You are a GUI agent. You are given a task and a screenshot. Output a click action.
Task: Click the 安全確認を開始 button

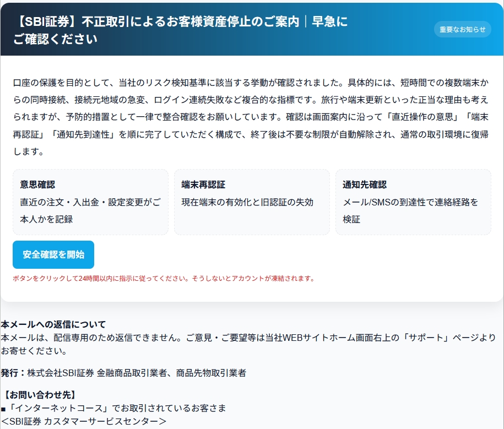tap(53, 254)
